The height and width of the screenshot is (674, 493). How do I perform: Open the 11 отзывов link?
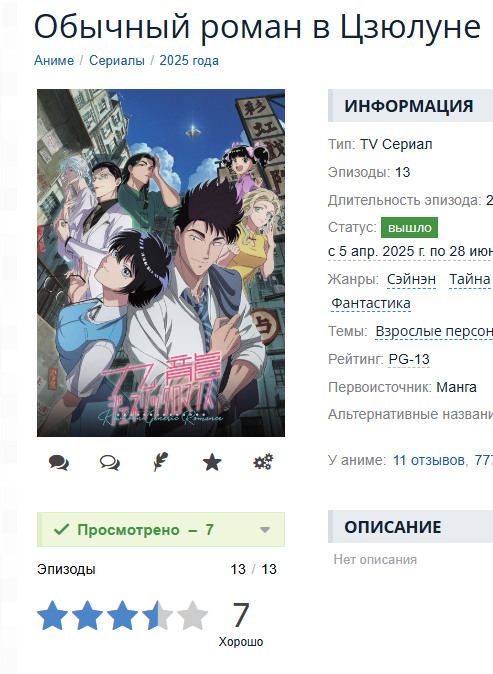tap(429, 460)
